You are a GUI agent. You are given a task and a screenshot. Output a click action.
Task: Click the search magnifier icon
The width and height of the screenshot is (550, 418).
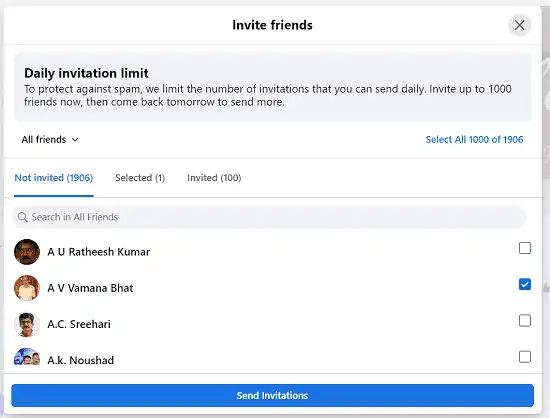(x=22, y=217)
